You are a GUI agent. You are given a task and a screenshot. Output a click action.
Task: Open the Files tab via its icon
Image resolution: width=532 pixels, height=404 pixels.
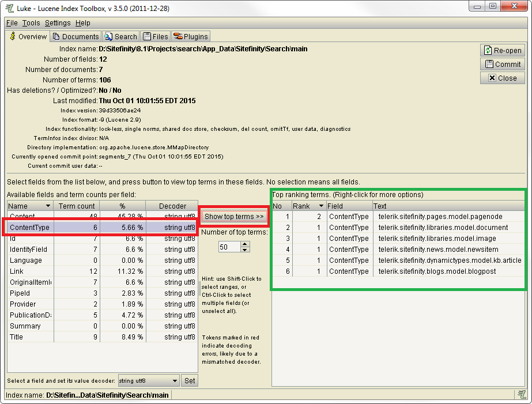[147, 36]
